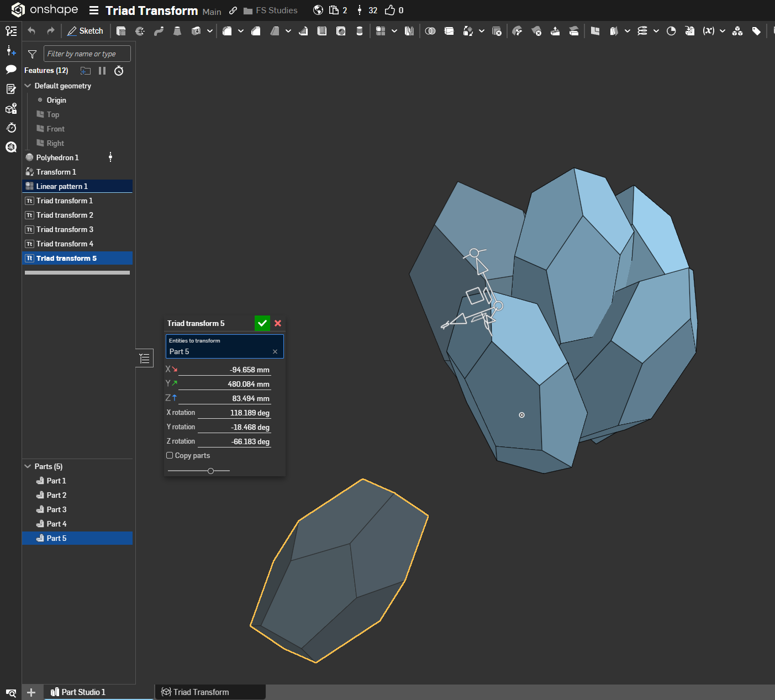Choose the Loft tool
The width and height of the screenshot is (775, 700).
[x=177, y=31]
